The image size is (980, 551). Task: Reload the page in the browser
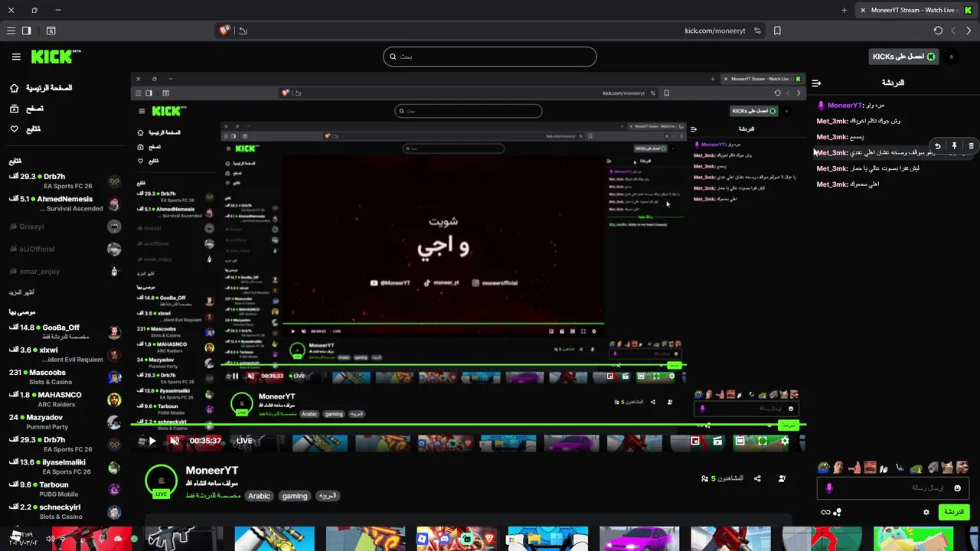click(x=938, y=31)
